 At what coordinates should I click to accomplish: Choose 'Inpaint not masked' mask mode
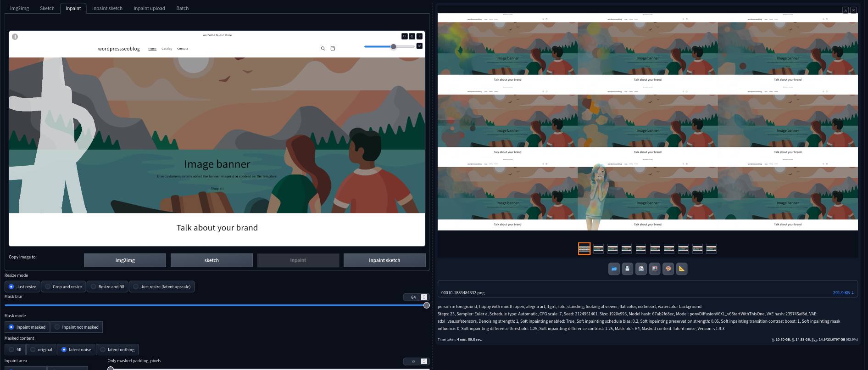tap(76, 327)
